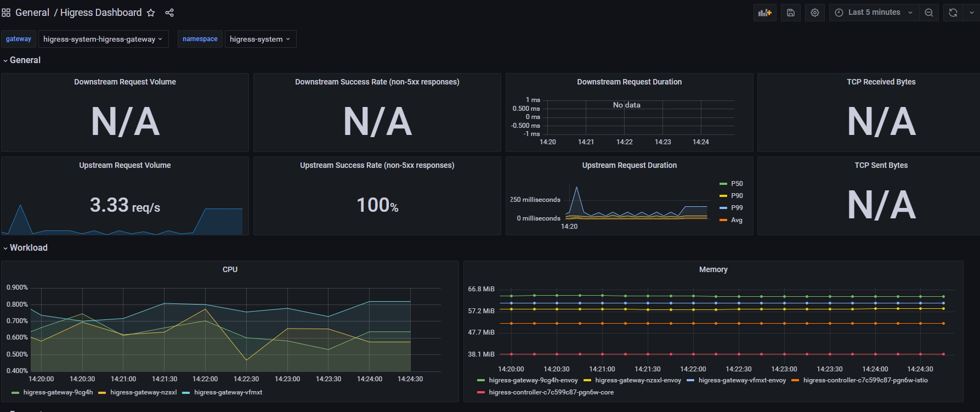Open dashboard settings gear
This screenshot has width=980, height=412.
(x=815, y=13)
